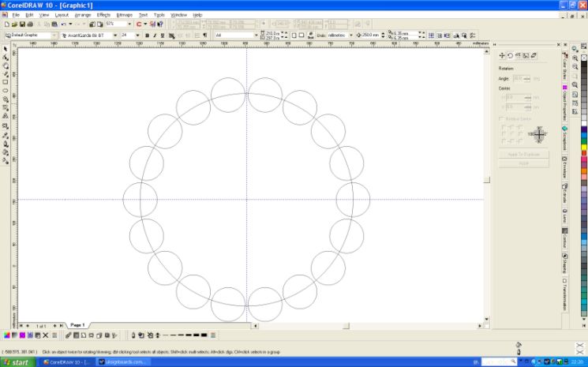This screenshot has width=588, height=367.
Task: Click the Rotate icon in Transformation docker
Action: click(x=510, y=55)
